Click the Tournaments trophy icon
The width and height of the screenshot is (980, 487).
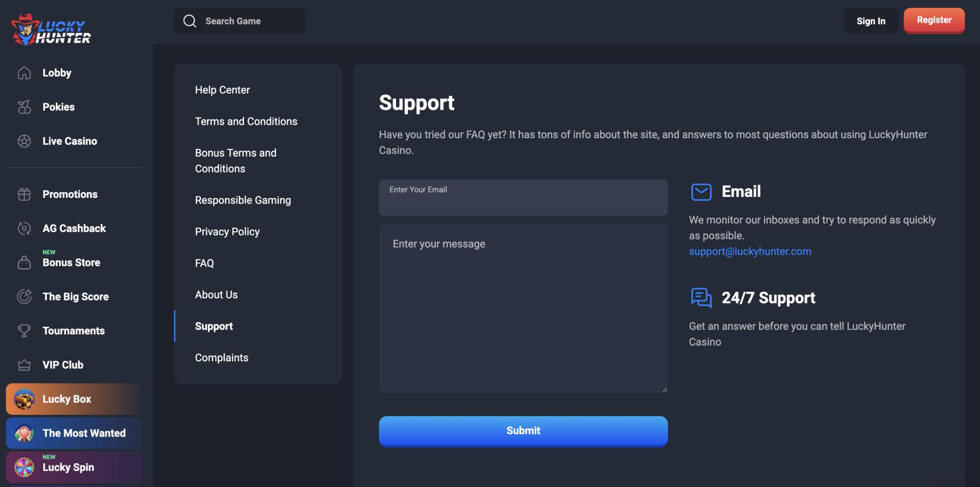click(x=24, y=331)
